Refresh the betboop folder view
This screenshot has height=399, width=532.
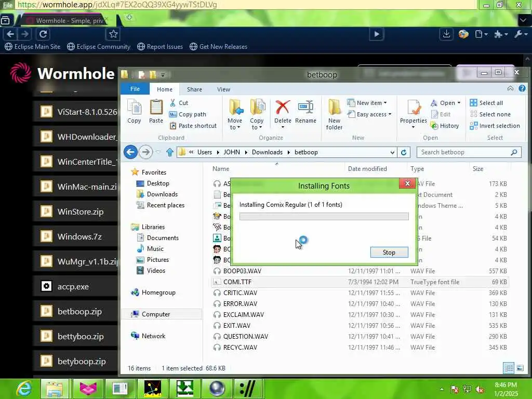pyautogui.click(x=403, y=152)
